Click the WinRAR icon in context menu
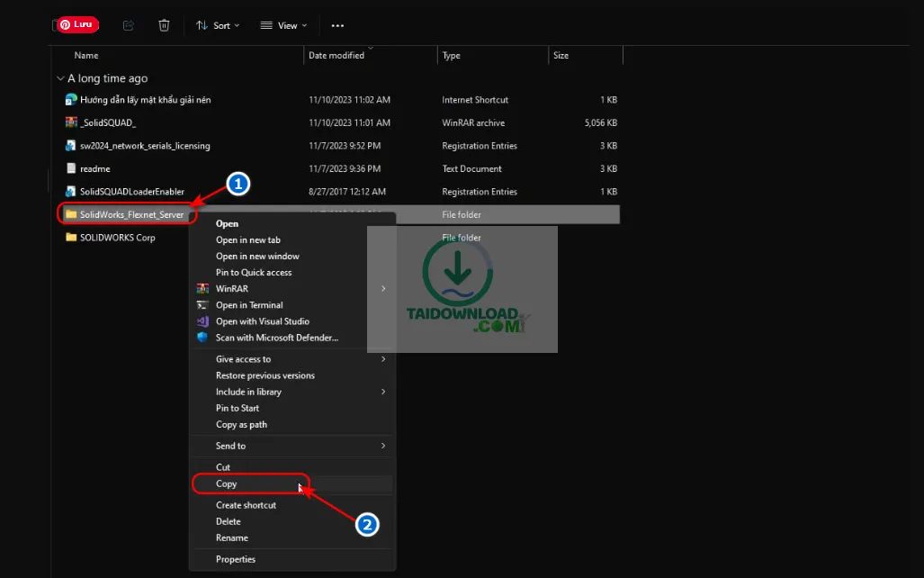 click(x=202, y=289)
